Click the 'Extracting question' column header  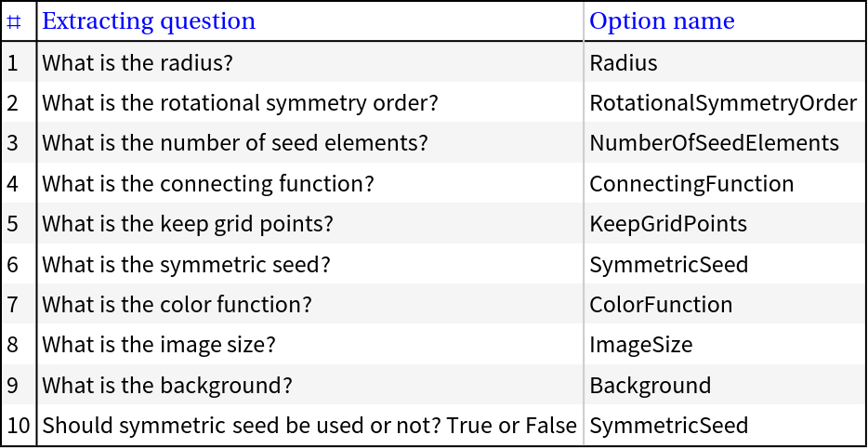point(149,21)
